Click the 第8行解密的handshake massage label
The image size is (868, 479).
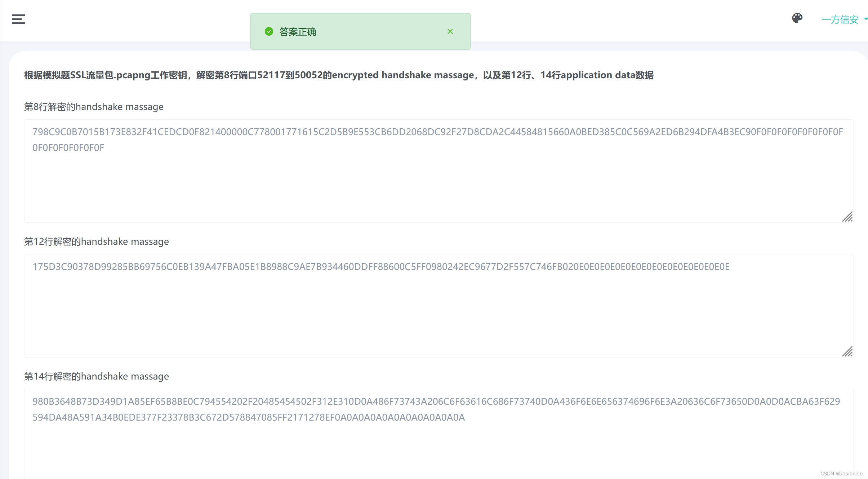click(x=94, y=107)
